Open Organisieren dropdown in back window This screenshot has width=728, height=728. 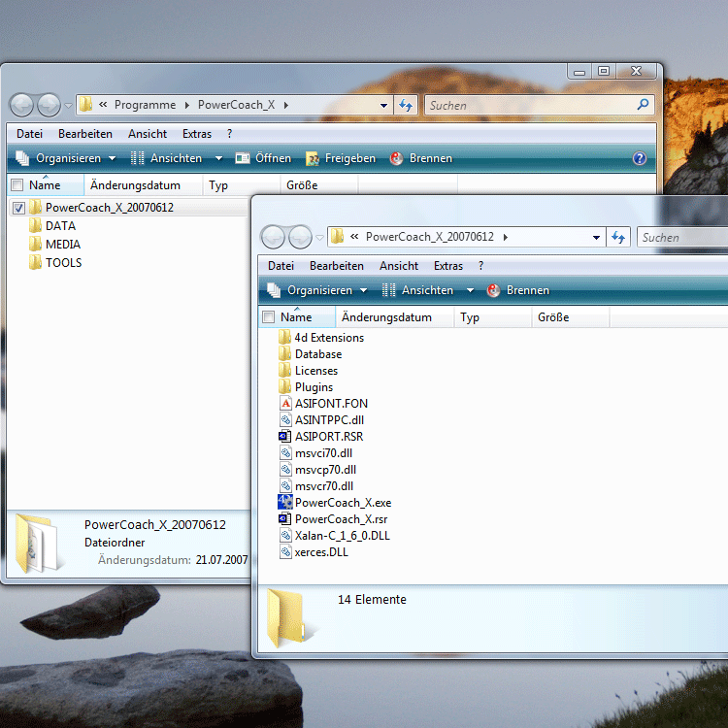click(x=66, y=158)
